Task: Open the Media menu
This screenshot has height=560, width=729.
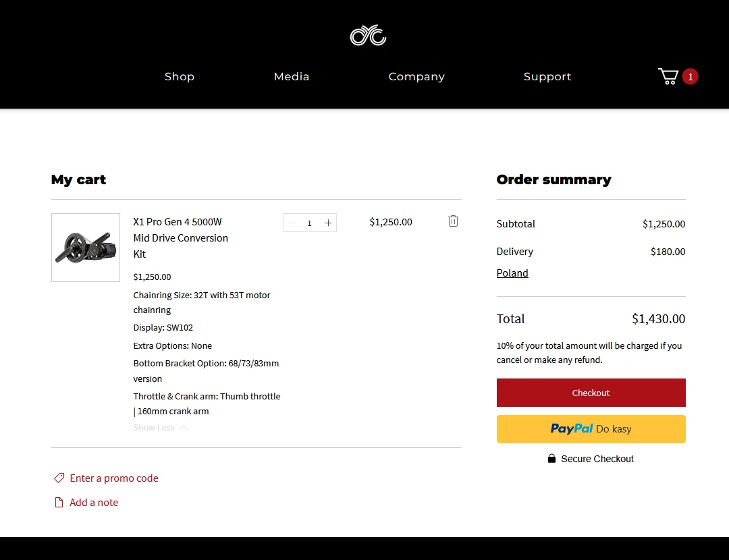Action: pos(292,77)
